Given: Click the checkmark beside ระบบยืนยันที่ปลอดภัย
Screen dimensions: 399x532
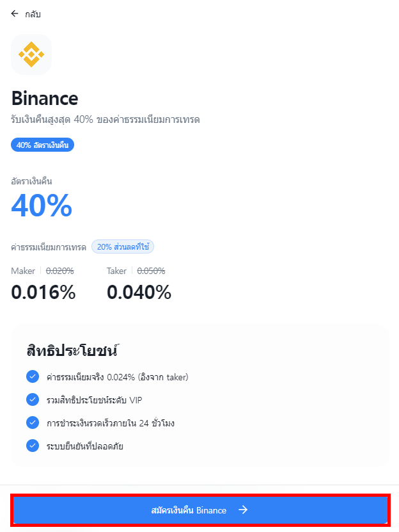Looking at the screenshot, I should click(x=33, y=446).
